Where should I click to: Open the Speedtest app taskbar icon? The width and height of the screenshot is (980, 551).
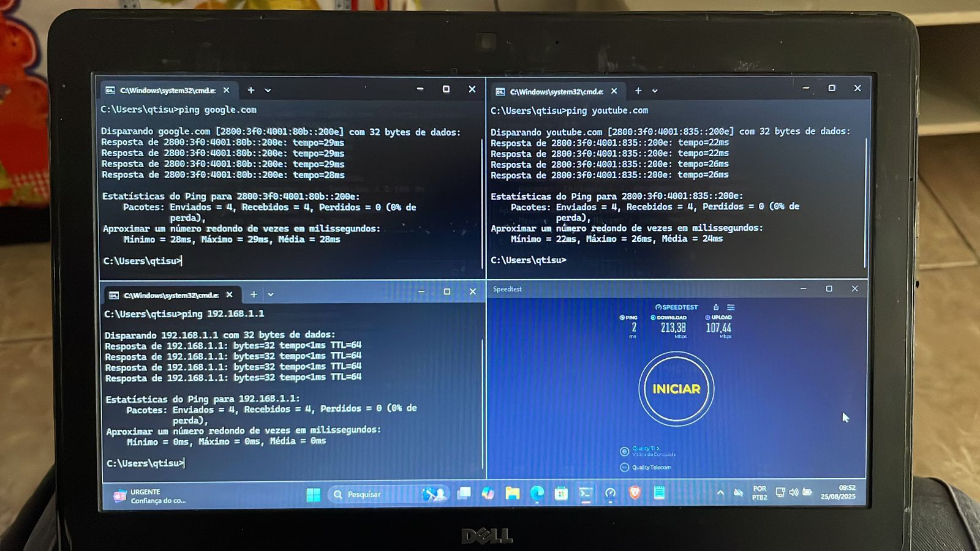[610, 493]
